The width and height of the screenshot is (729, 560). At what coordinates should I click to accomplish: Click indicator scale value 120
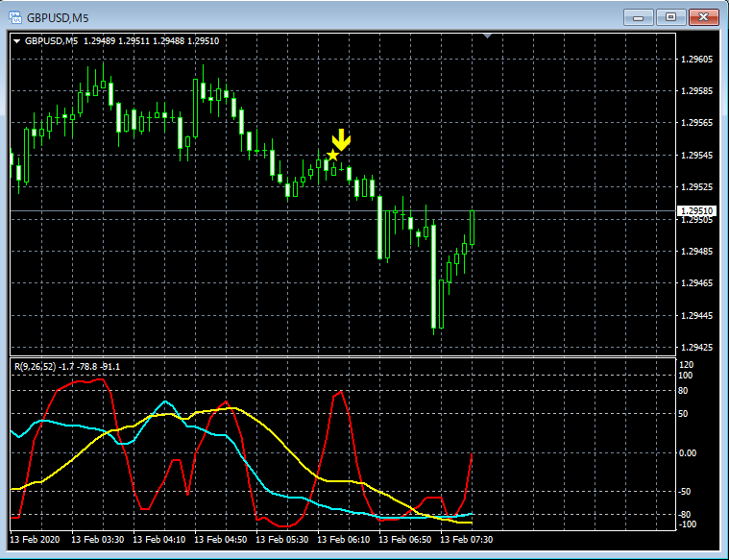686,365
